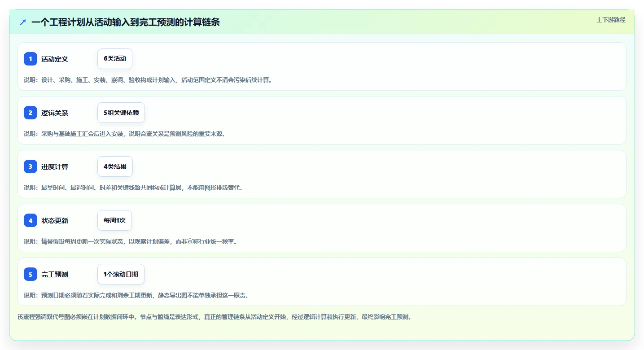Click step number 1 badge
The height and width of the screenshot is (350, 644).
click(x=31, y=59)
